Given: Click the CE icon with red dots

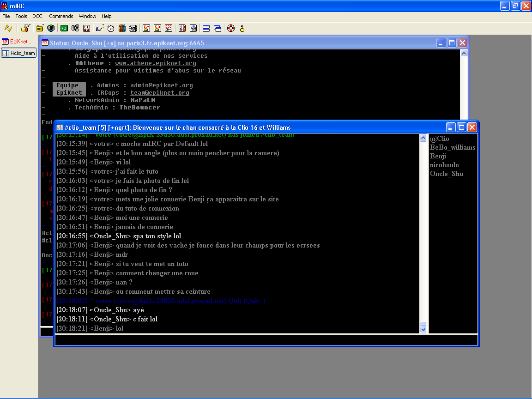Looking at the screenshot, I should pyautogui.click(x=86, y=29).
